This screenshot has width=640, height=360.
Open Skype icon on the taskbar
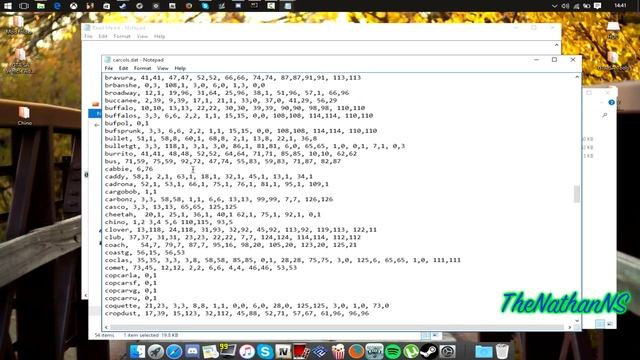205,6
